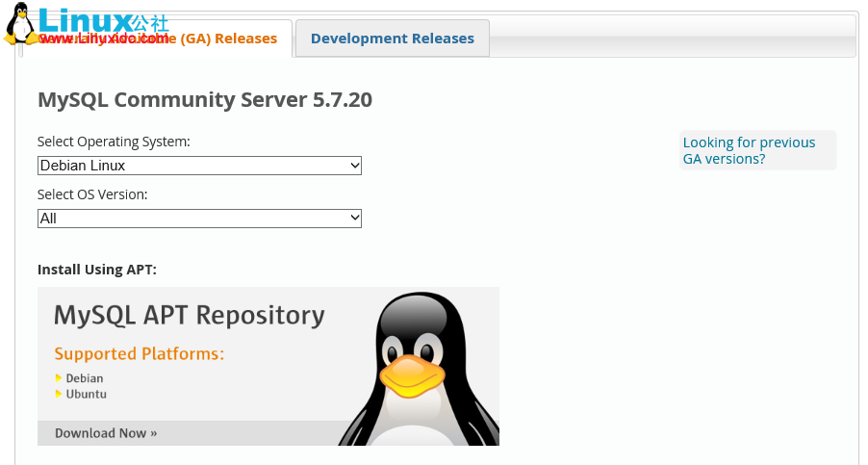The image size is (868, 465).
Task: Click the 'MySQL APT Repository' banner title
Action: [189, 315]
